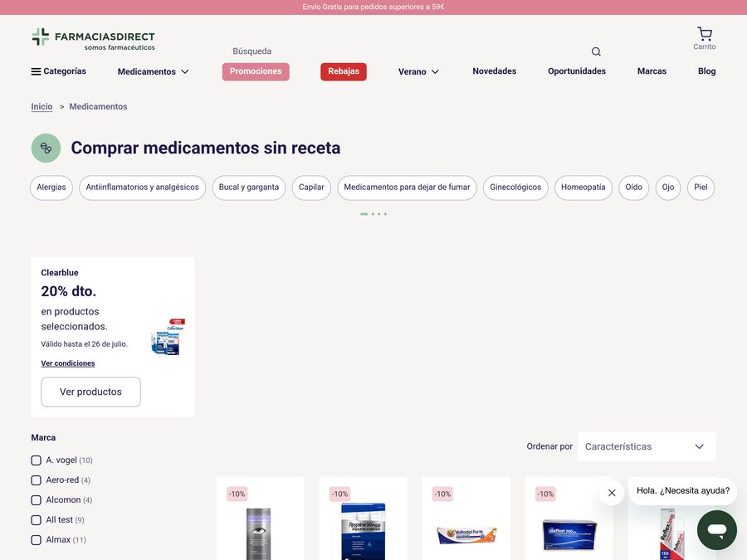Open the Promociones menu item
Image resolution: width=747 pixels, height=560 pixels.
click(256, 71)
